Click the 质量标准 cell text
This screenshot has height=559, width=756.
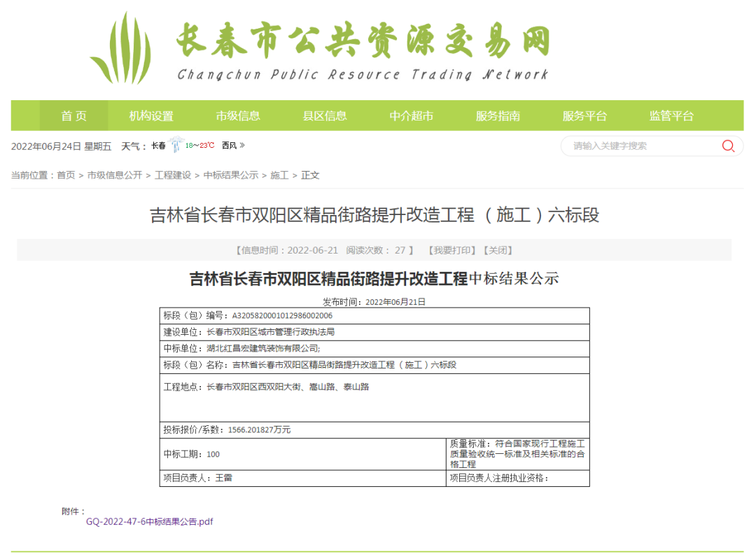click(517, 454)
